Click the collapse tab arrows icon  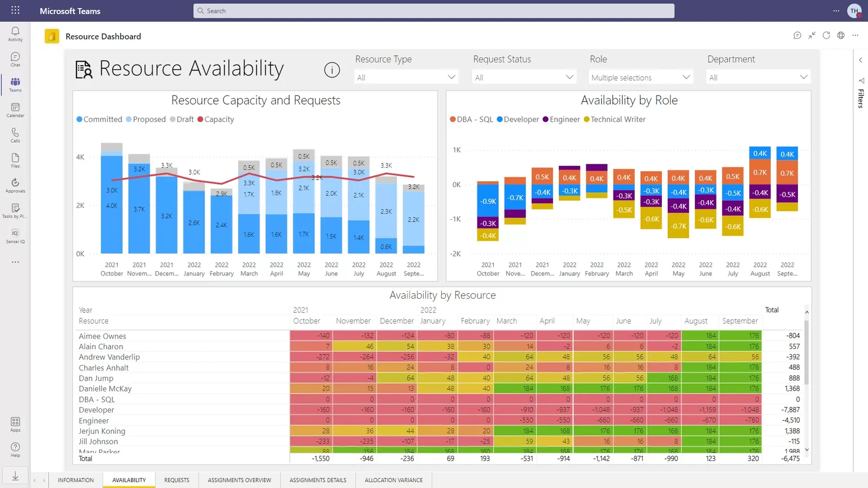[x=812, y=35]
